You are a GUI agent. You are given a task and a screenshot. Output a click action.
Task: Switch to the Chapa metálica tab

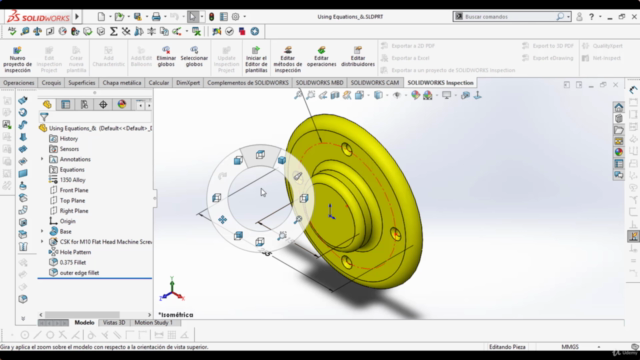(x=122, y=82)
